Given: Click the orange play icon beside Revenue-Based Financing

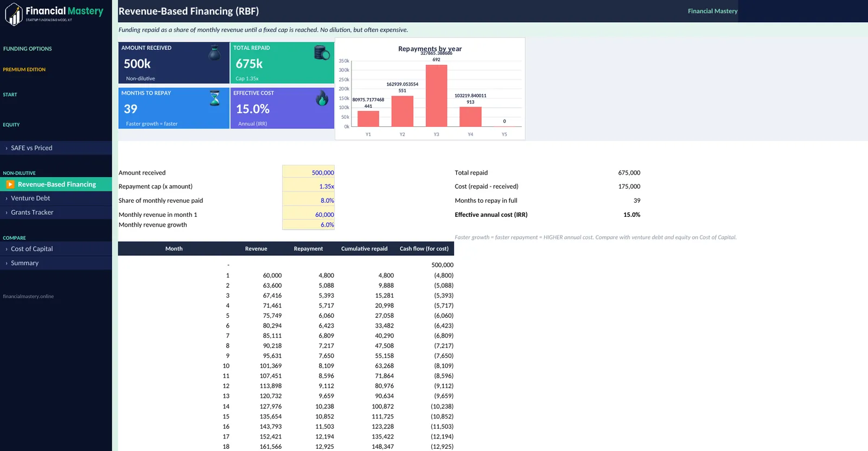Looking at the screenshot, I should point(10,184).
